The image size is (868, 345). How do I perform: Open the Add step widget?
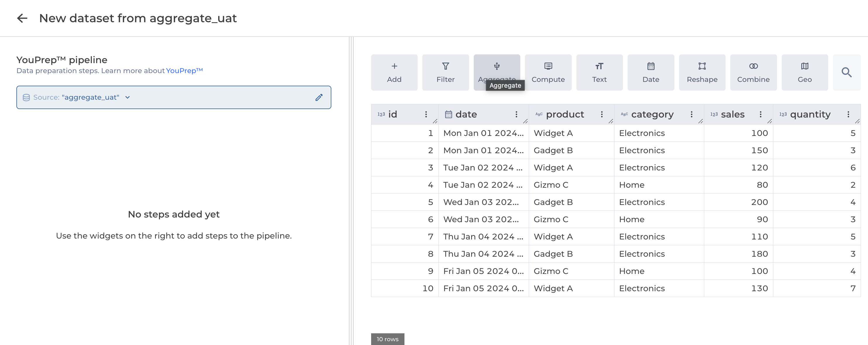point(394,73)
